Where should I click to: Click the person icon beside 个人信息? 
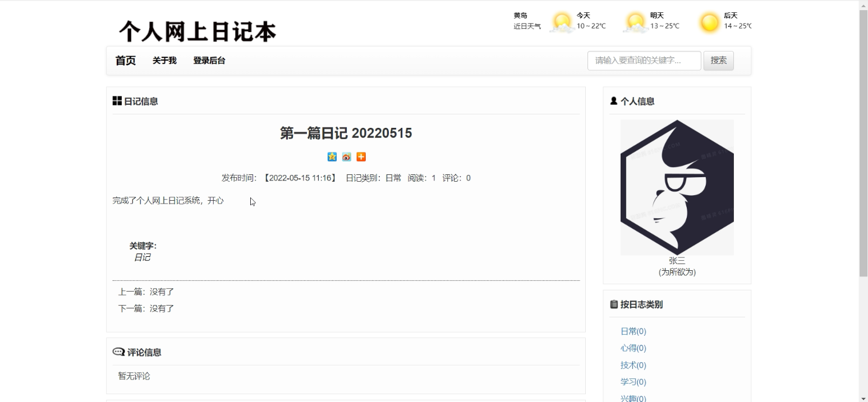click(x=613, y=100)
